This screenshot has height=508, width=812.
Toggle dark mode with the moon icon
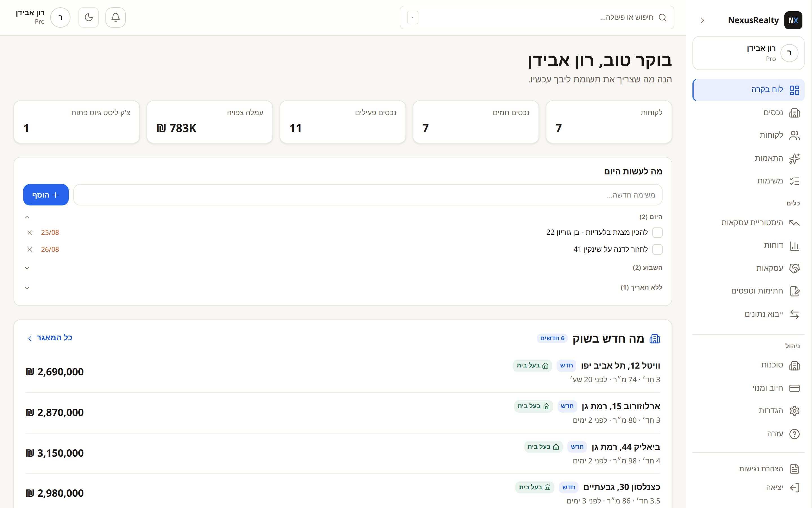point(89,17)
